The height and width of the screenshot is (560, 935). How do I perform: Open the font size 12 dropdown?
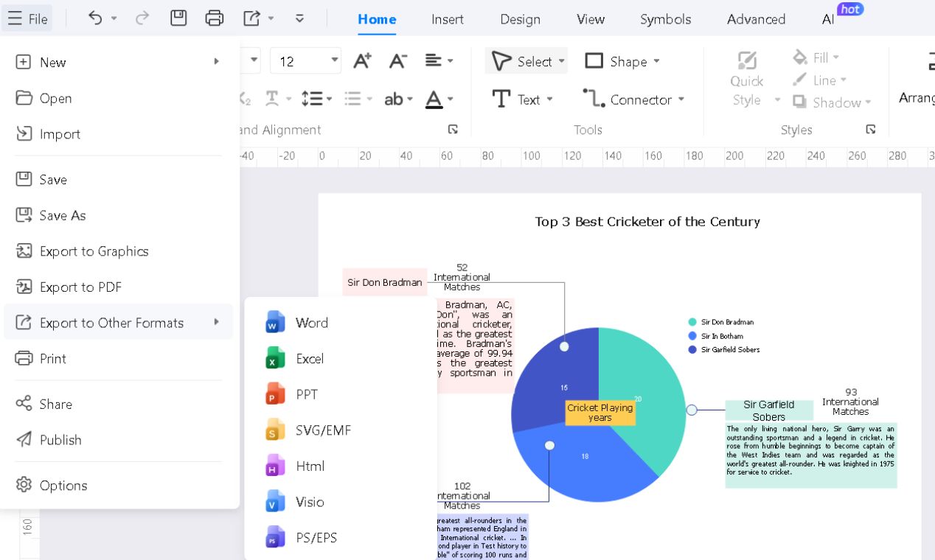point(335,60)
